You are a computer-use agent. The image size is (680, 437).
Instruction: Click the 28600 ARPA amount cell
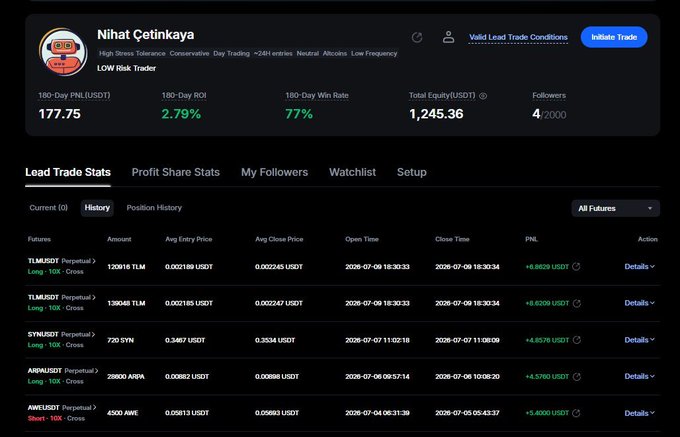[x=126, y=377]
